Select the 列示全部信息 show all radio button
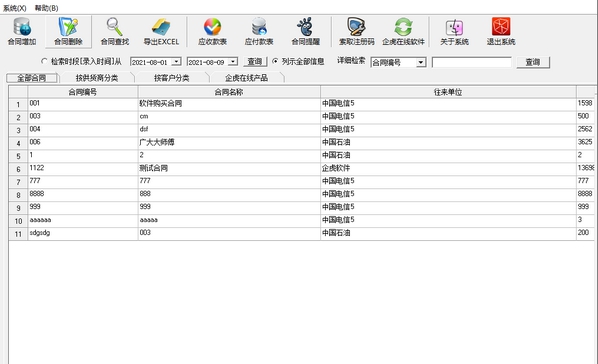Viewport: 598px width, 364px height. (275, 61)
